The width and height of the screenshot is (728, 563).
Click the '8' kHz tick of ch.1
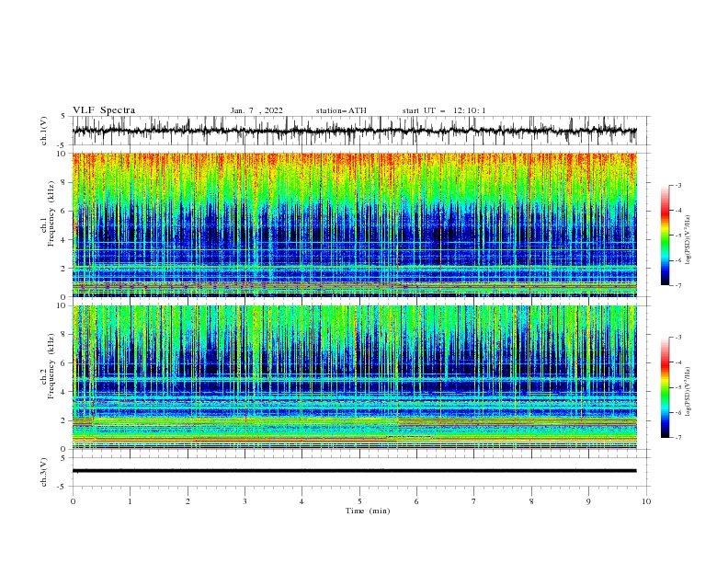(x=64, y=182)
